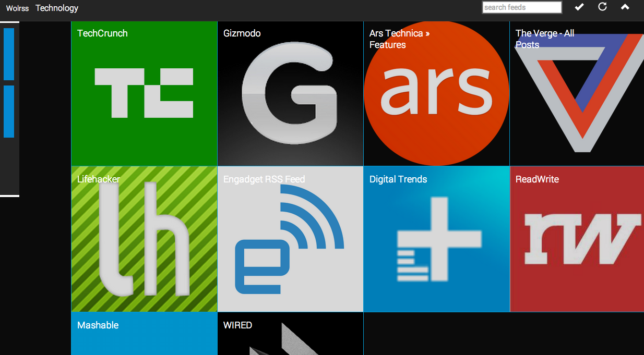This screenshot has width=644, height=355.
Task: Select the Engadget RSS Feed logo
Action: [x=290, y=240]
